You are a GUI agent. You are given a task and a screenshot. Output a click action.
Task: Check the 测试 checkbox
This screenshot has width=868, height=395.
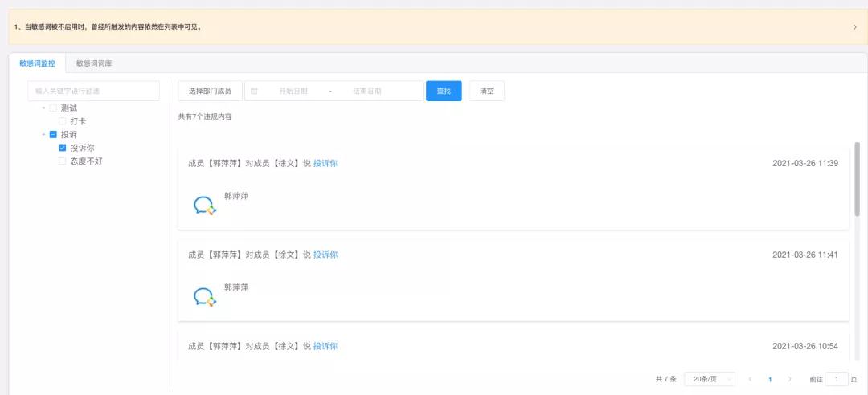pyautogui.click(x=53, y=108)
